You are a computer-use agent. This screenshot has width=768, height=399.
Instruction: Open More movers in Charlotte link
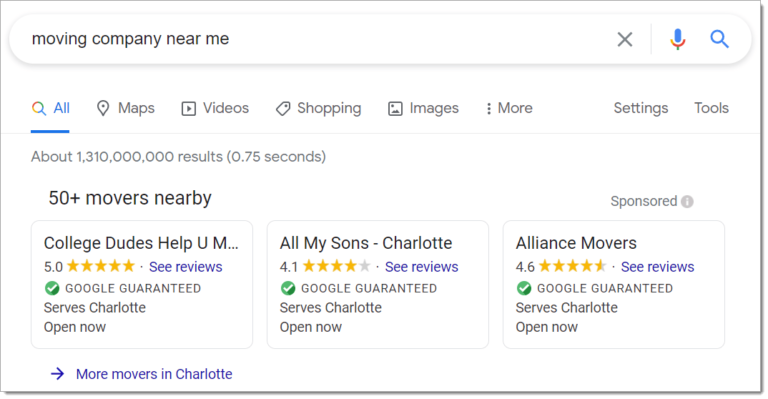pos(154,374)
